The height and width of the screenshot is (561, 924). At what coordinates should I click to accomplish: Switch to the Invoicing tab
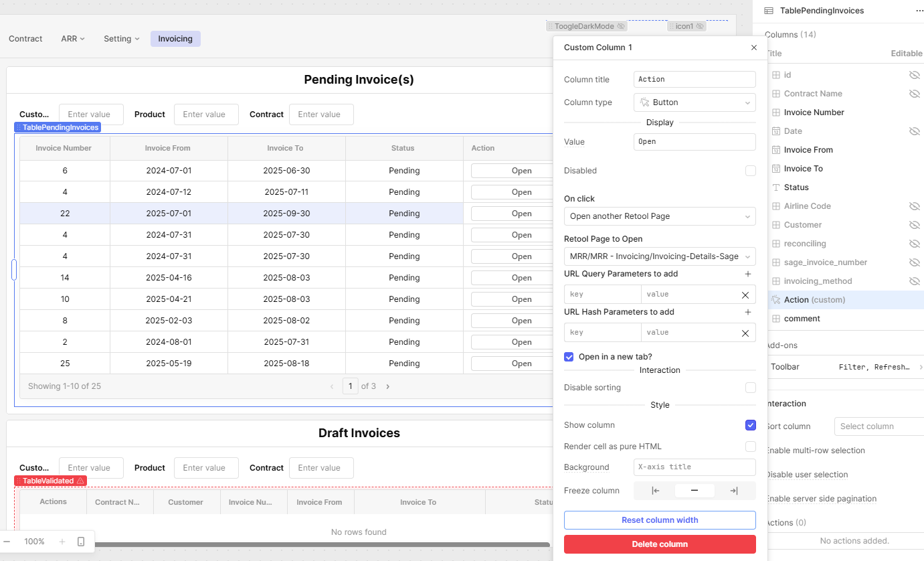click(175, 39)
